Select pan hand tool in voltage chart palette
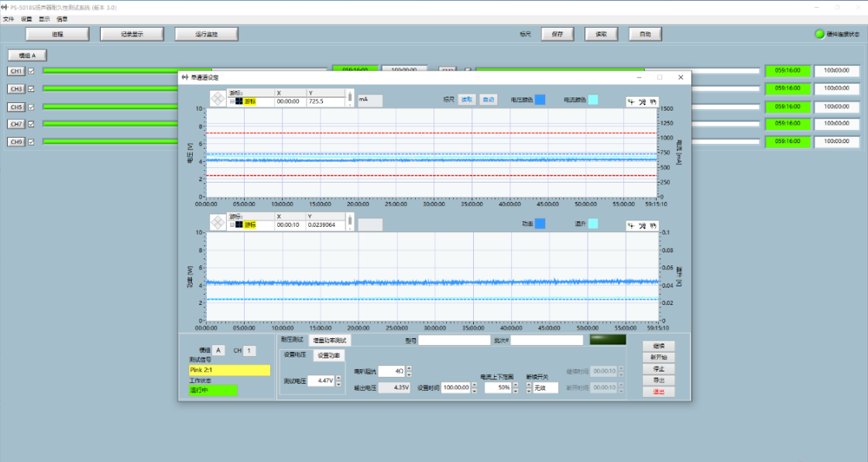 coord(653,102)
